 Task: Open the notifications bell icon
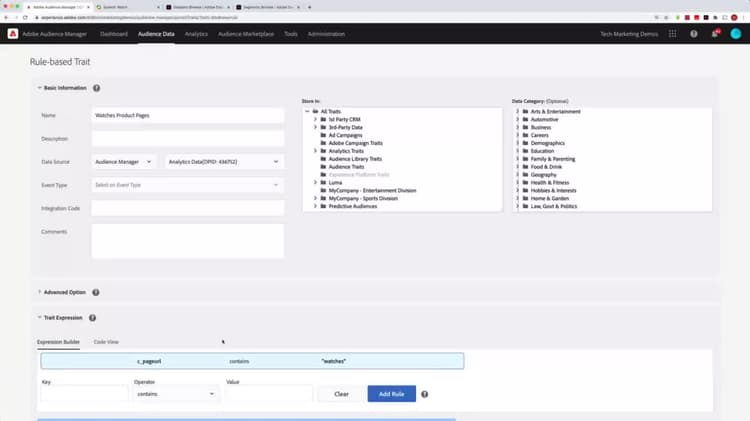point(715,33)
